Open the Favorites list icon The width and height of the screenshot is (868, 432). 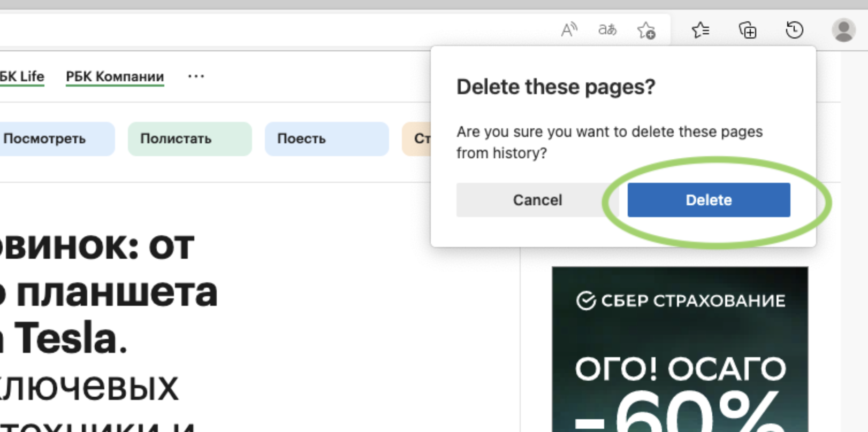[x=701, y=30]
